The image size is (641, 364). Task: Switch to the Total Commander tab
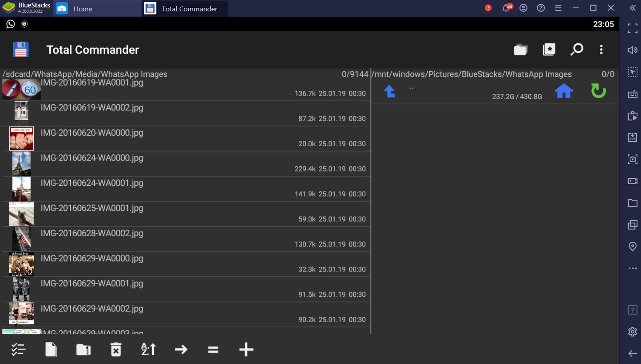(185, 9)
